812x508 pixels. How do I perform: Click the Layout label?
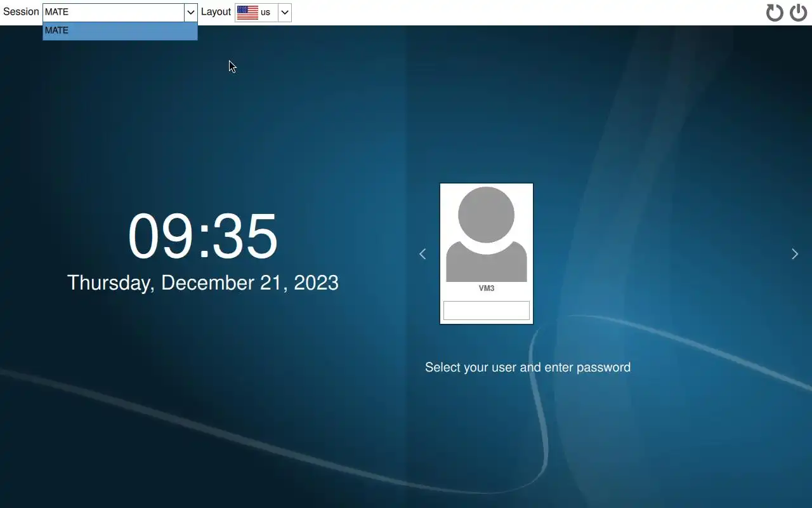point(216,12)
